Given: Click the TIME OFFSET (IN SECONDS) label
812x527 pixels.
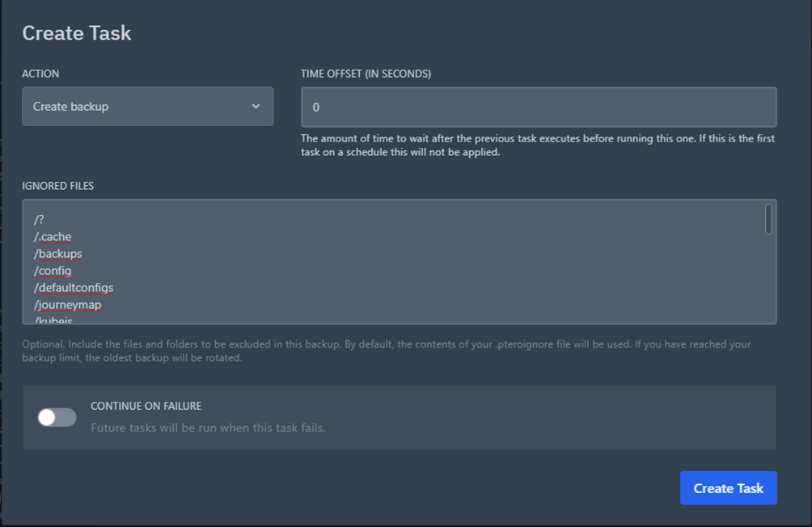Looking at the screenshot, I should [x=366, y=74].
